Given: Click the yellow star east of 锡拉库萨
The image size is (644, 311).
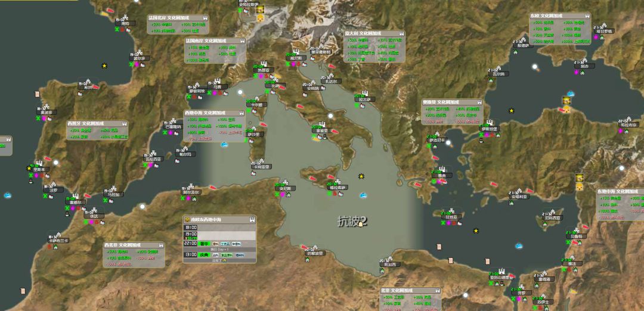Looking at the screenshot, I should (361, 176).
